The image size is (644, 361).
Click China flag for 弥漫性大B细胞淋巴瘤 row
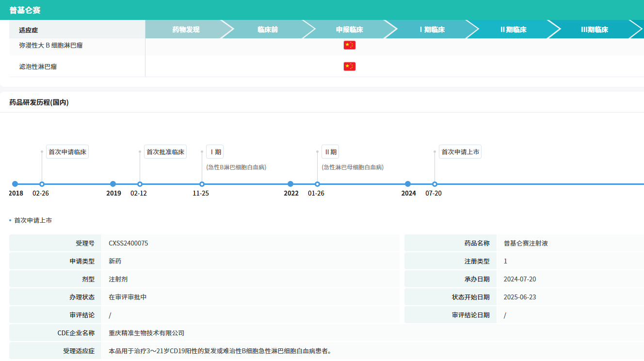[349, 45]
